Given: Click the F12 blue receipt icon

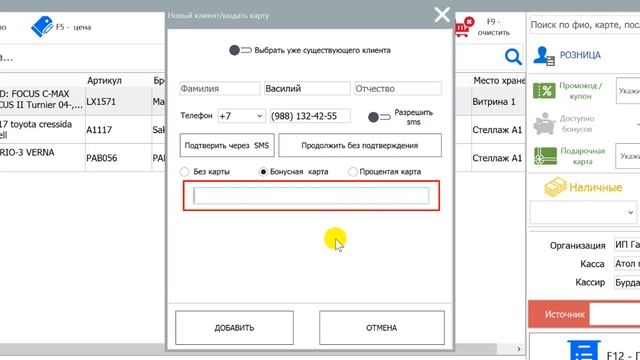Looking at the screenshot, I should 584,351.
